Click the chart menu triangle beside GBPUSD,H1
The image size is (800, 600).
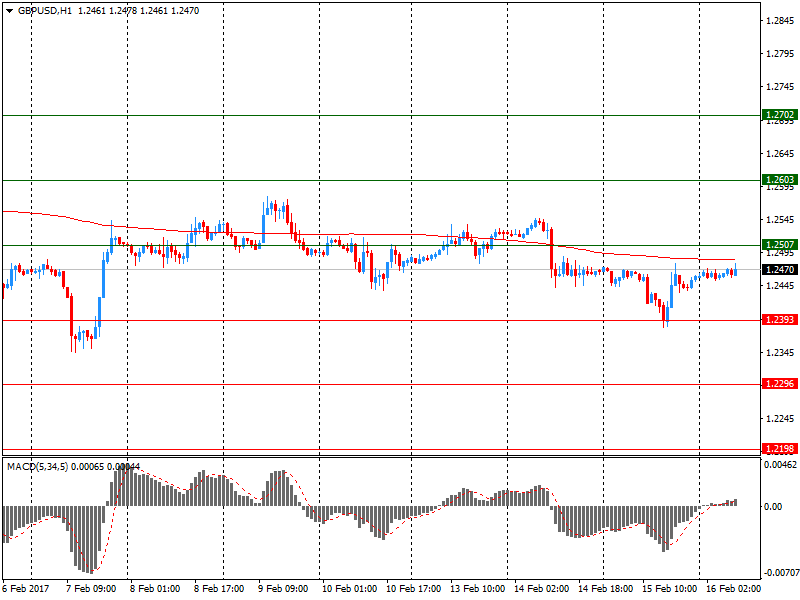(x=9, y=11)
